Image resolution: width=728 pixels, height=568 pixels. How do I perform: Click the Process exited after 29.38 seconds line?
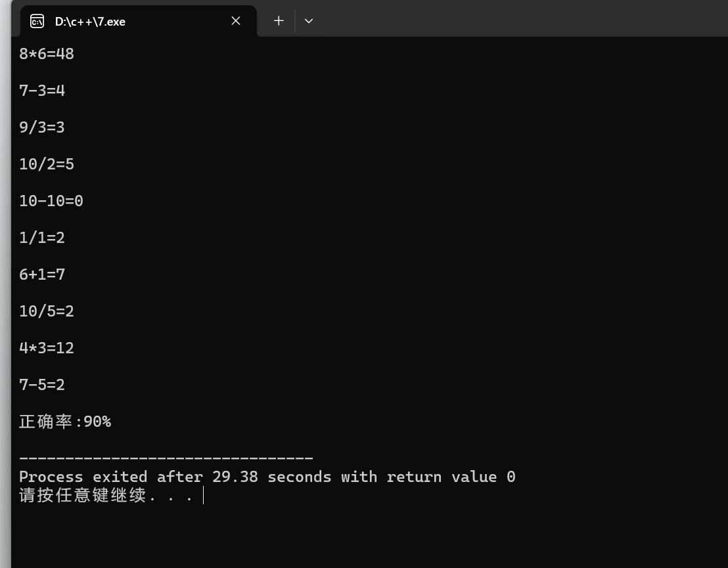(267, 477)
